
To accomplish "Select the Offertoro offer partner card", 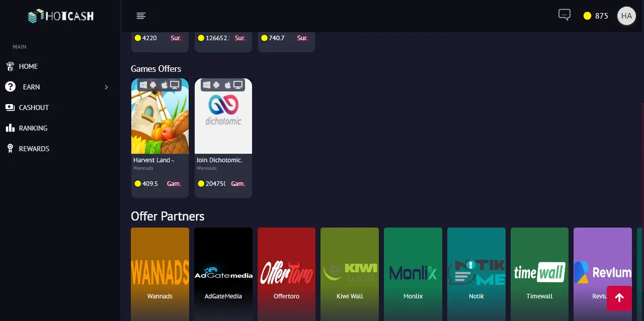I will pyautogui.click(x=286, y=274).
